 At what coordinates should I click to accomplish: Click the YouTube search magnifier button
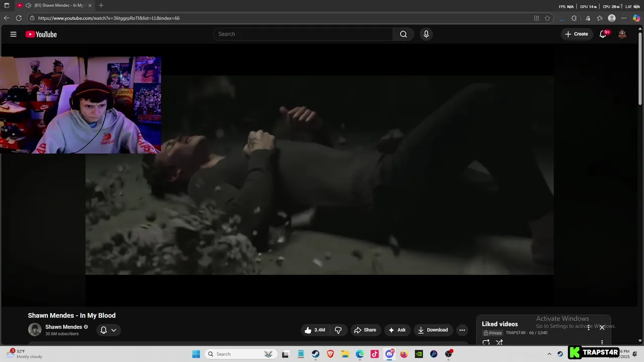pos(404,34)
